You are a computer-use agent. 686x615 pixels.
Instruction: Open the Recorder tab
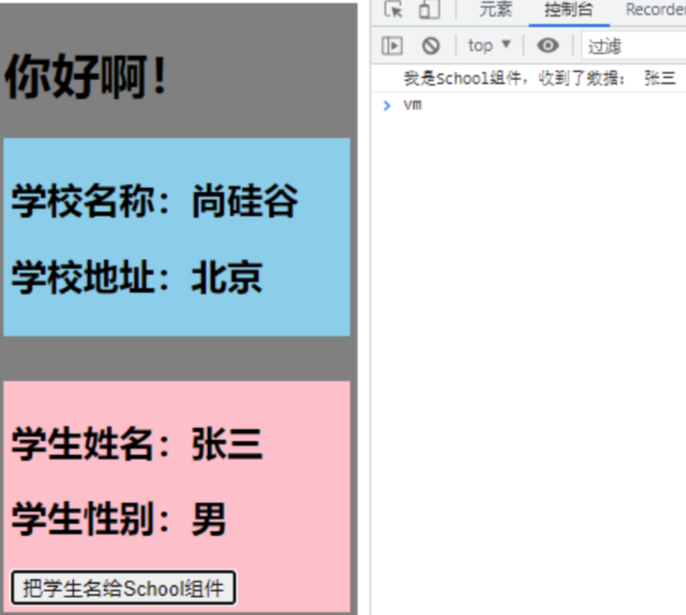pos(655,10)
